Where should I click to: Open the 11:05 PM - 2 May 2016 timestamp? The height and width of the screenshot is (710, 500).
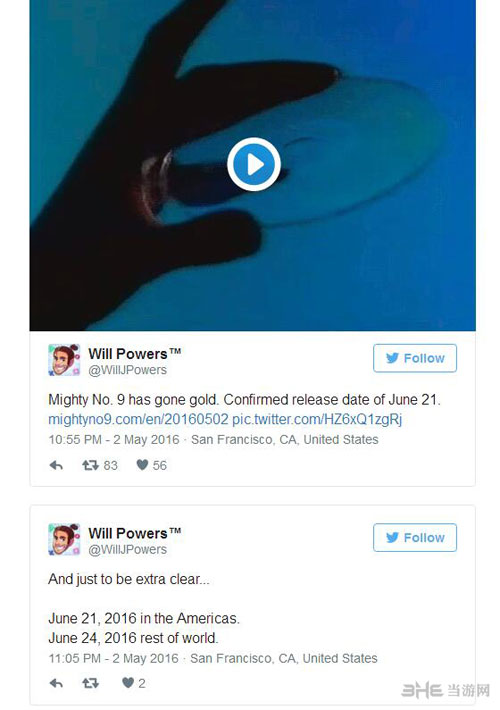113,658
